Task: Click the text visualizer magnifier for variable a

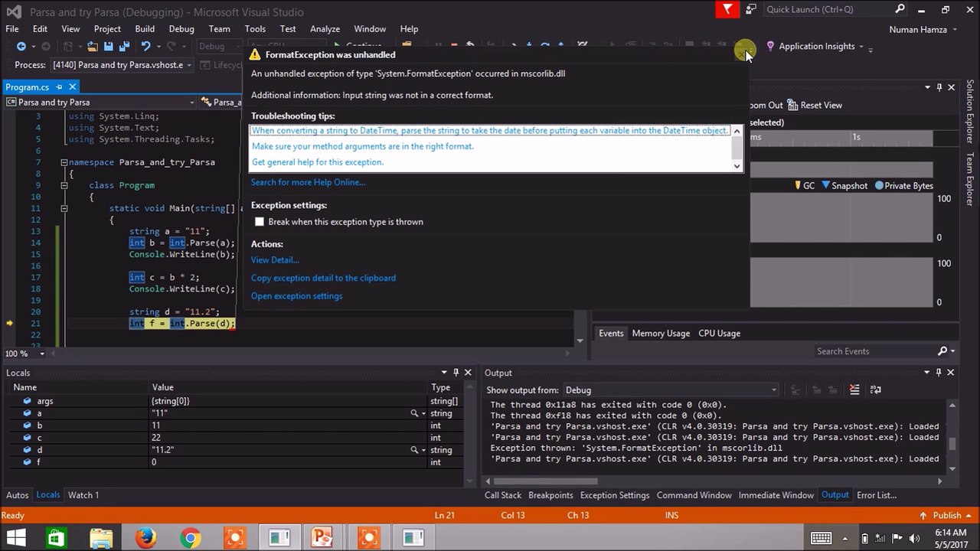Action: [414, 413]
